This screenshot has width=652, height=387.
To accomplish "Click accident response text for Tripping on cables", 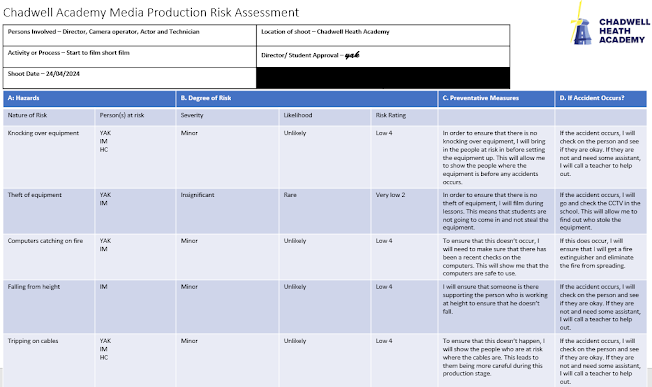I will click(600, 361).
